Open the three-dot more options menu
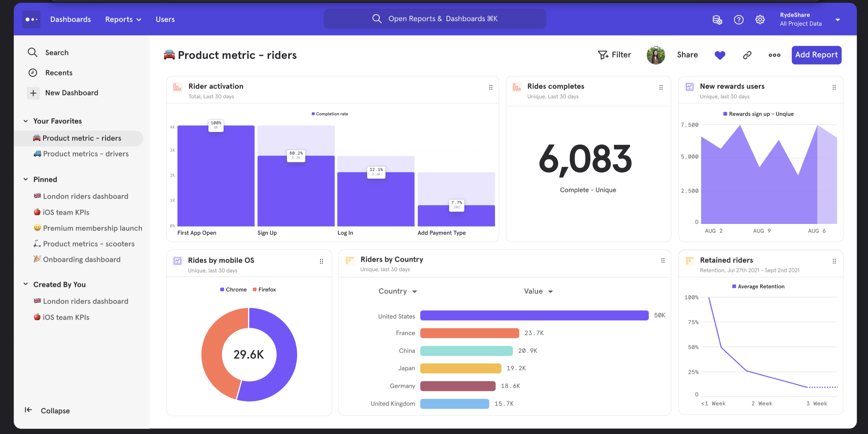Viewport: 868px width, 434px height. [x=774, y=55]
